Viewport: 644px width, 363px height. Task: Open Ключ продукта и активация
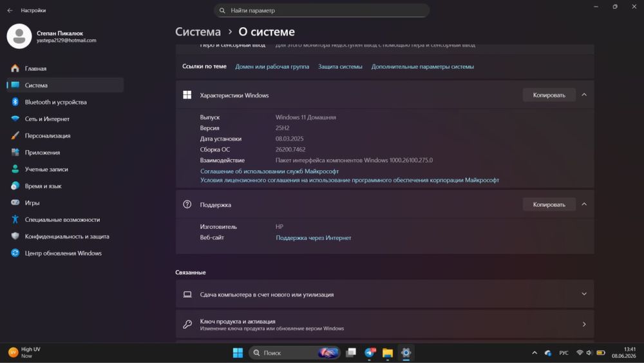pyautogui.click(x=385, y=324)
